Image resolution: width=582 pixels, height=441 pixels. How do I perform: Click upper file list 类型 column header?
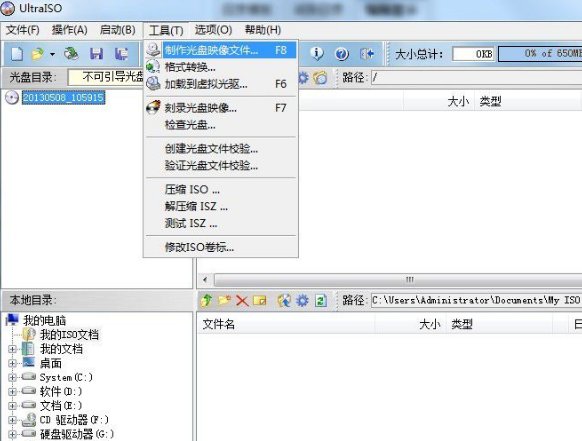527,101
